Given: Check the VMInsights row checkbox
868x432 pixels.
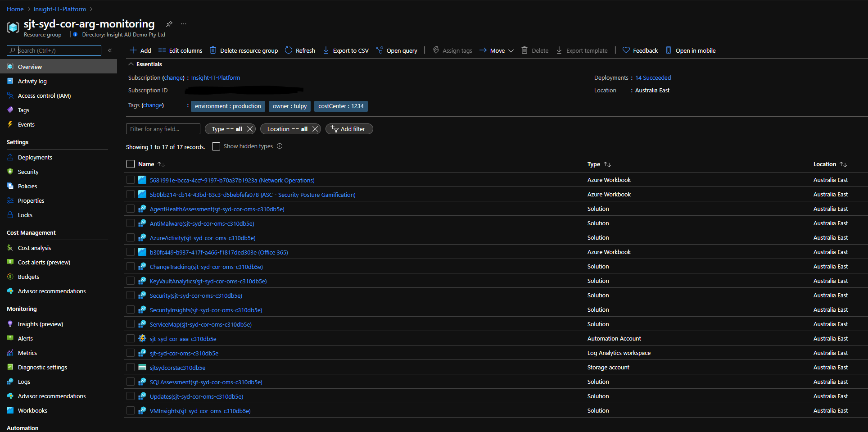Looking at the screenshot, I should coord(131,410).
